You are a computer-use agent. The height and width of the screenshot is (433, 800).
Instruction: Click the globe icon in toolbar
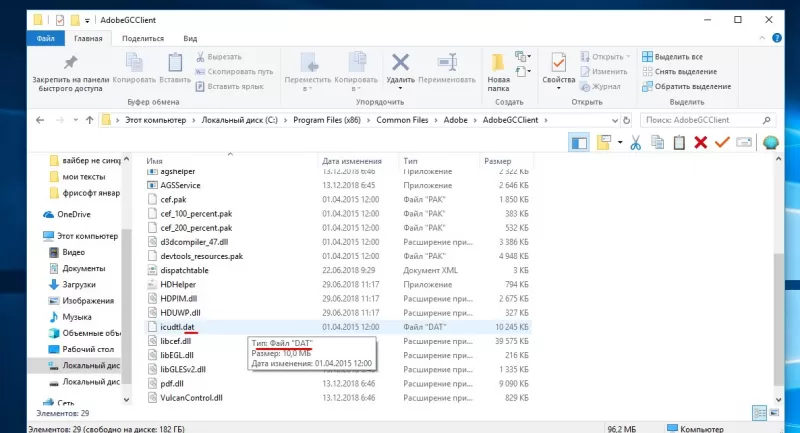[x=770, y=143]
